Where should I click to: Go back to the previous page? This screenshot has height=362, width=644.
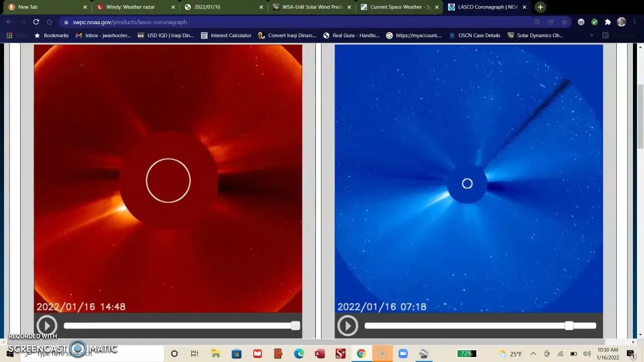9,22
